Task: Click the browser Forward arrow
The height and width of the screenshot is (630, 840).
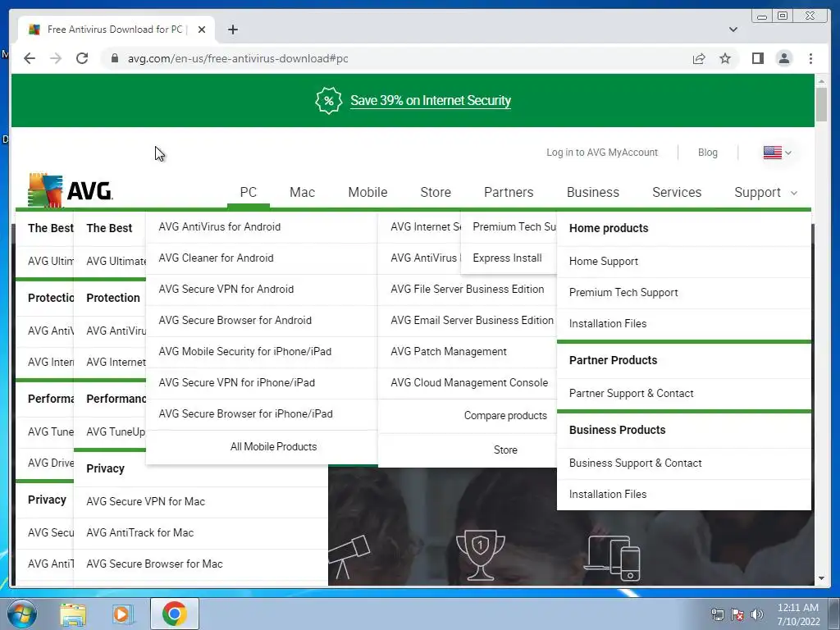Action: coord(56,58)
